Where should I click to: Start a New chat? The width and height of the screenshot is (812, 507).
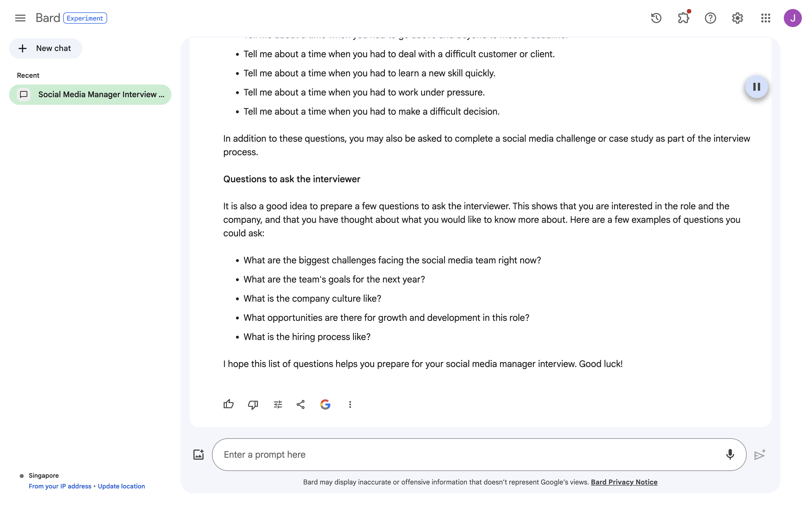click(46, 48)
